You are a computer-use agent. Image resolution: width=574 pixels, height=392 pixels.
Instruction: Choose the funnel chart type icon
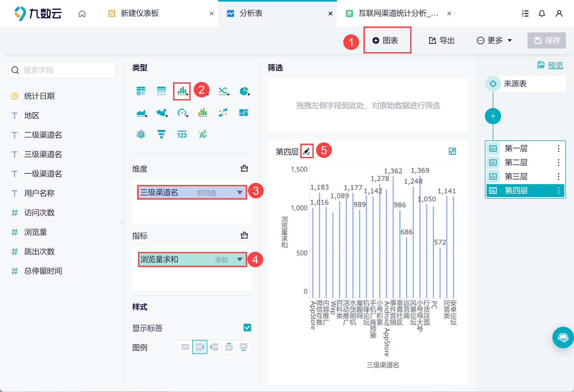click(161, 134)
